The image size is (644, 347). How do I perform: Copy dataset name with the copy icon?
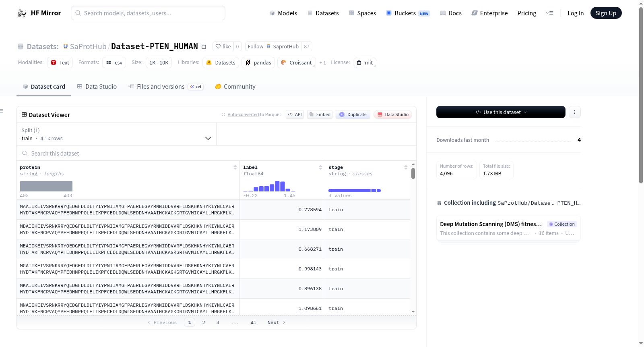[x=204, y=47]
